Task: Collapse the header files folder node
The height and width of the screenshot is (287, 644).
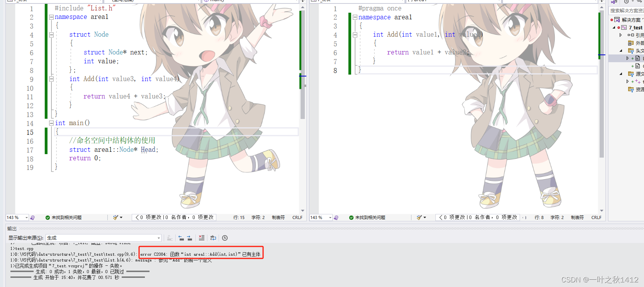Action: tap(621, 51)
